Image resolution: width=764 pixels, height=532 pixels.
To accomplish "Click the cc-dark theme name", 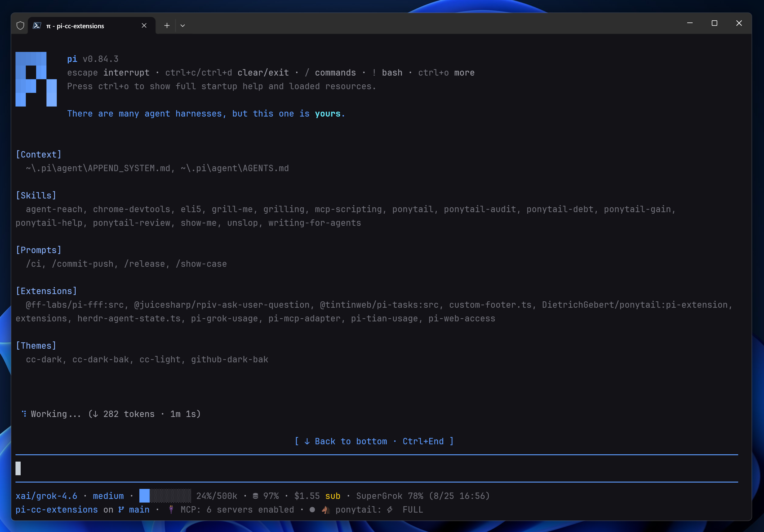I will click(44, 359).
